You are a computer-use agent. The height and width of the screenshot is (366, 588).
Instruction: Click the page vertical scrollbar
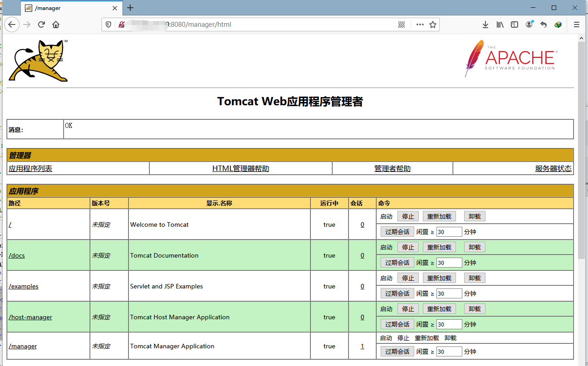(x=582, y=150)
